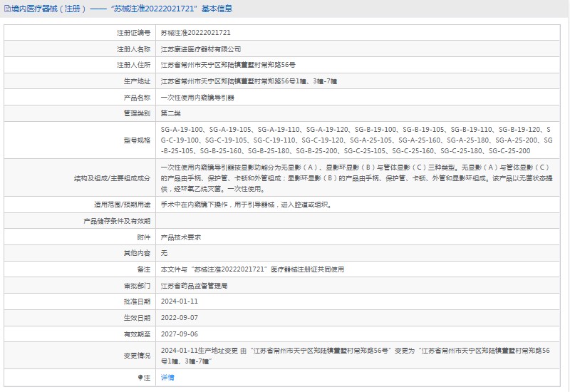This screenshot has height=392, width=570.
Task: Select registration number 苏械注准20222021721 value
Action: click(195, 33)
